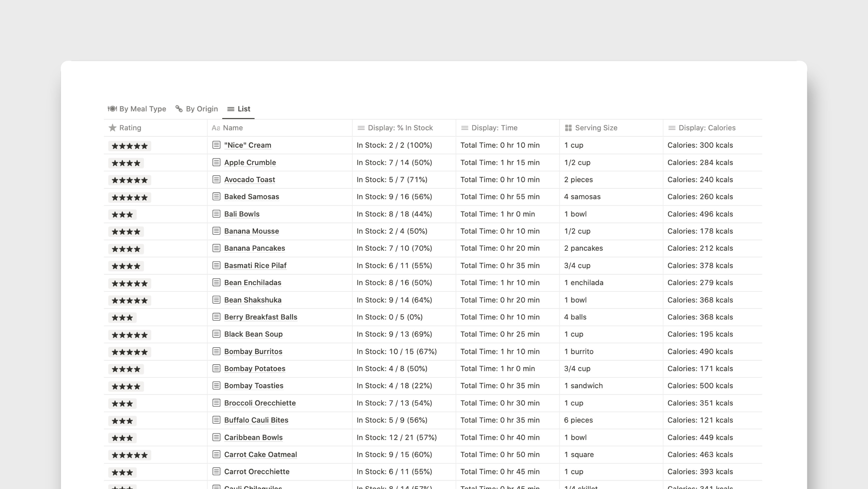Click page icon next to "Nice" Cream

[216, 145]
